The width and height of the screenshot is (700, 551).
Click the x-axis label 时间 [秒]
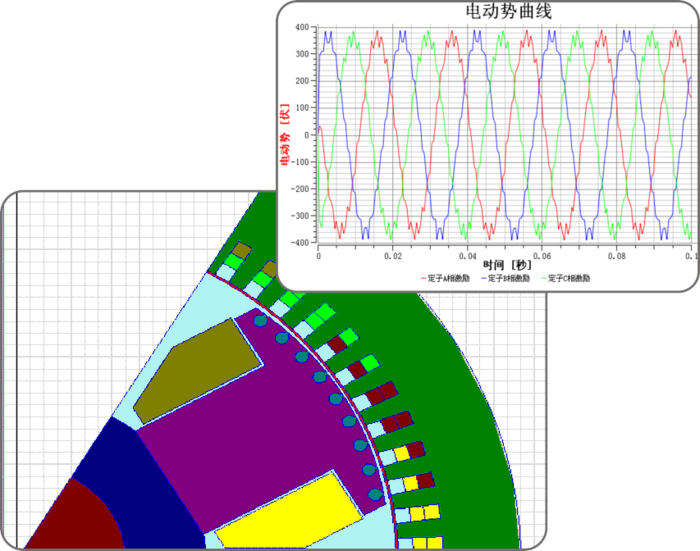[507, 265]
